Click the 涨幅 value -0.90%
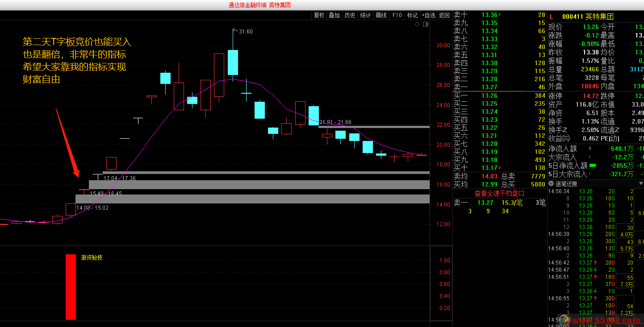Screen dimensions: 644x327 click(588, 44)
